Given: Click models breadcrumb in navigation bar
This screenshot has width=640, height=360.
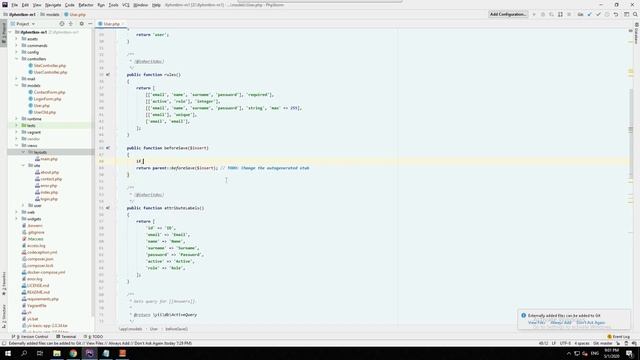Looking at the screenshot, I should pos(49,15).
